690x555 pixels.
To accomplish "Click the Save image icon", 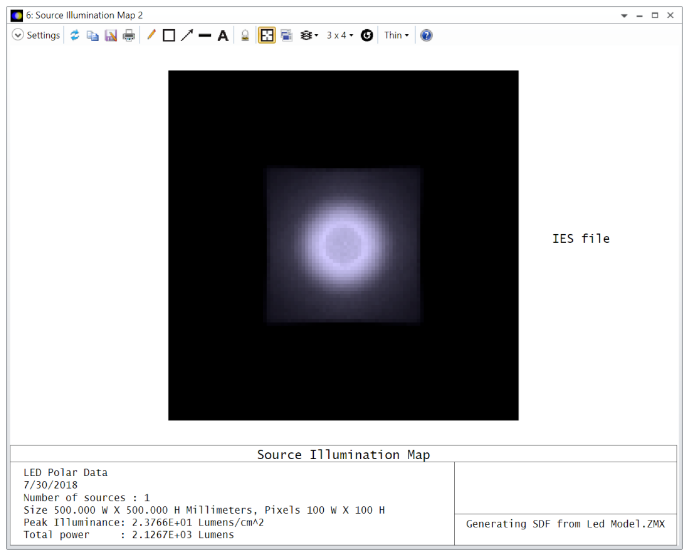I will point(110,35).
